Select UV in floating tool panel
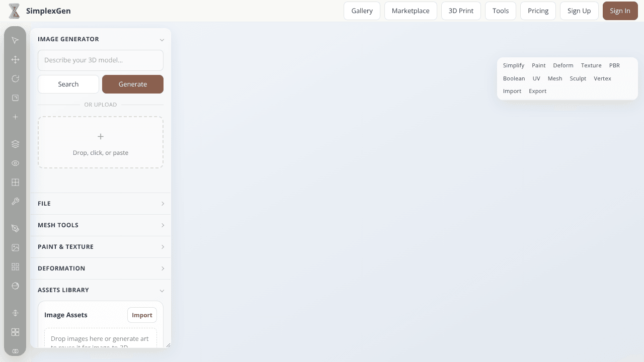This screenshot has height=362, width=644. [536, 78]
